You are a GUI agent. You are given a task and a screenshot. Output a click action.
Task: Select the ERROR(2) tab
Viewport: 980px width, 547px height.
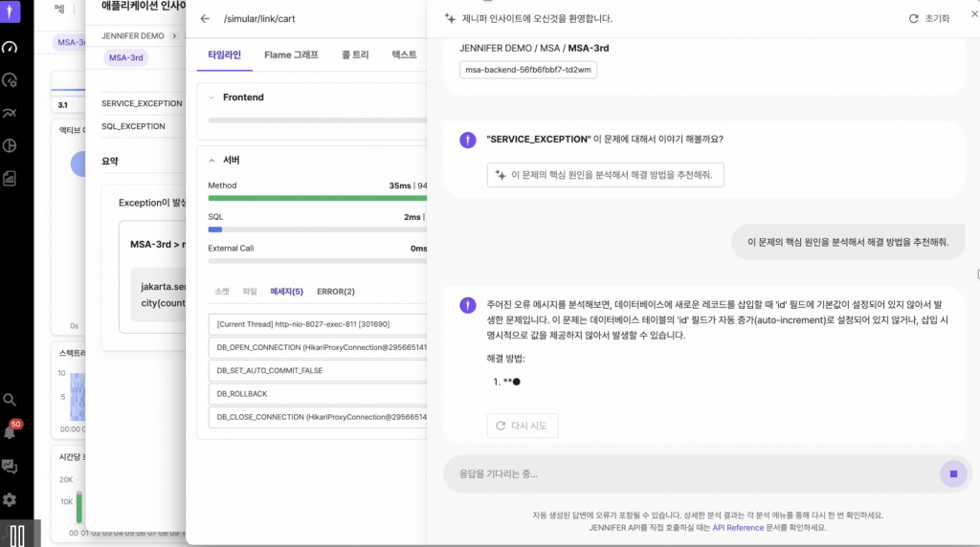tap(335, 292)
